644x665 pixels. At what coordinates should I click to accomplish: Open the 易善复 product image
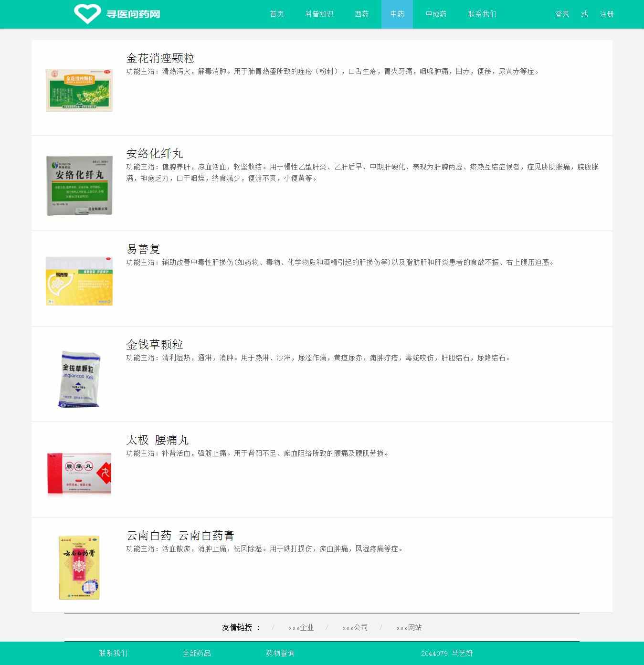79,281
